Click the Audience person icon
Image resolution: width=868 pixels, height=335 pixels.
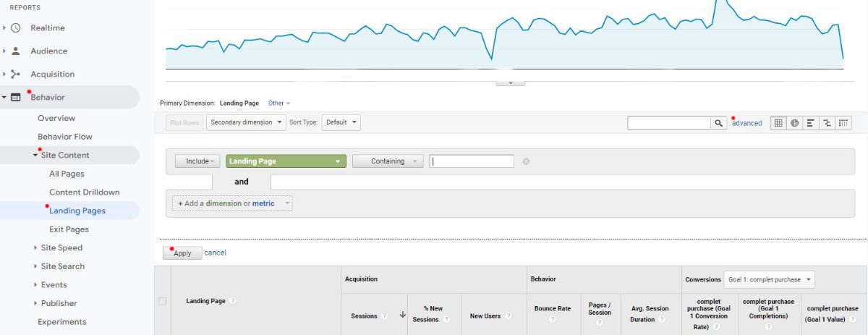[16, 51]
